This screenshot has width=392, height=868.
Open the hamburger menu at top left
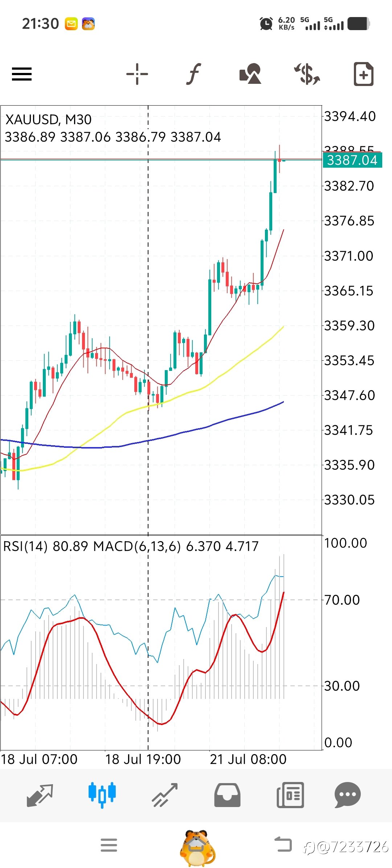coord(22,74)
